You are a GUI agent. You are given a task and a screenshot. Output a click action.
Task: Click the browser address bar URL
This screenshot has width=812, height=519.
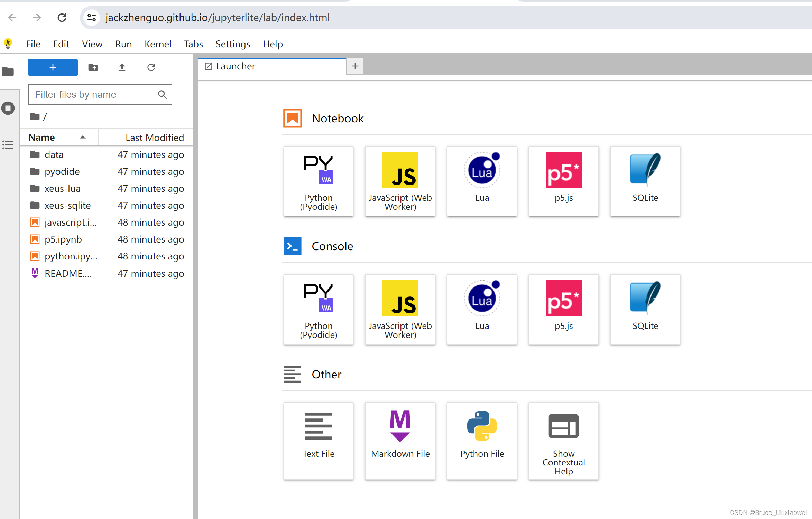click(x=218, y=17)
